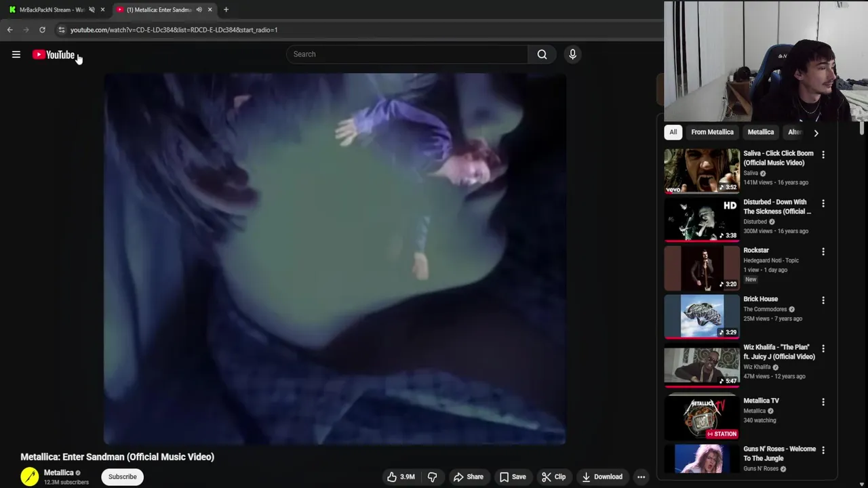The height and width of the screenshot is (488, 868).
Task: Open options menu for Guns N' Roses video
Action: coord(823,450)
